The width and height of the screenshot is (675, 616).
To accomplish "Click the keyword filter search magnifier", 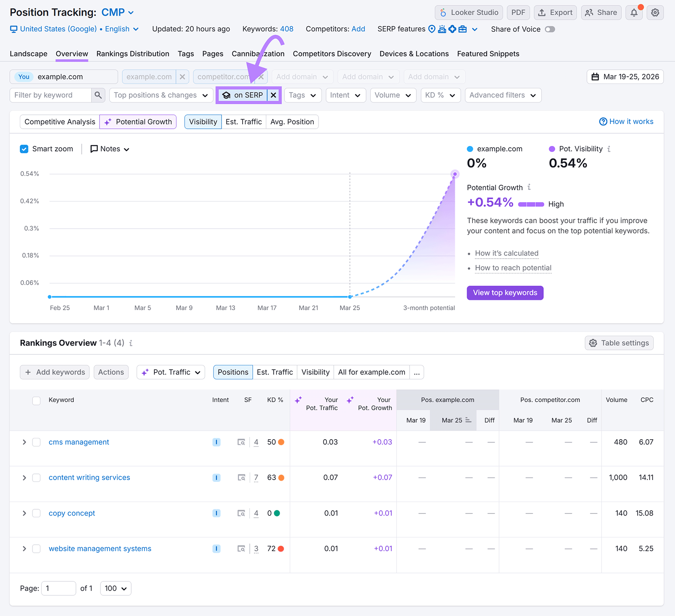I will [98, 95].
